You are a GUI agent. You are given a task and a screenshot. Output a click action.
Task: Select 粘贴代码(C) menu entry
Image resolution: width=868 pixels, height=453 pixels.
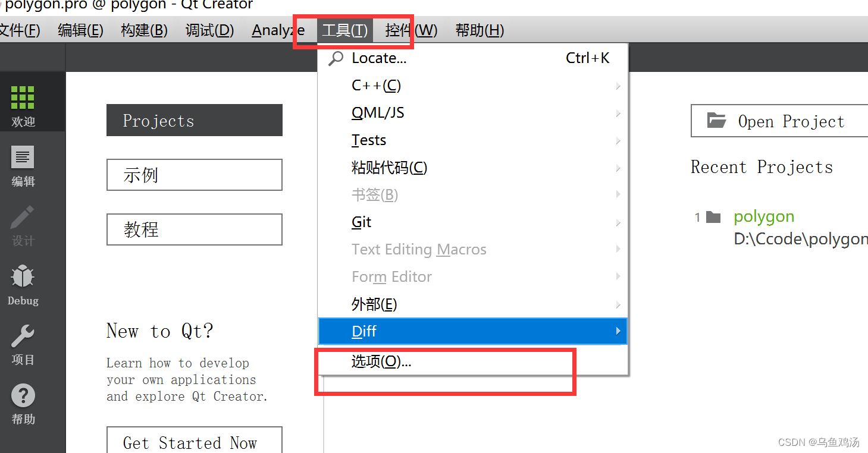click(473, 168)
